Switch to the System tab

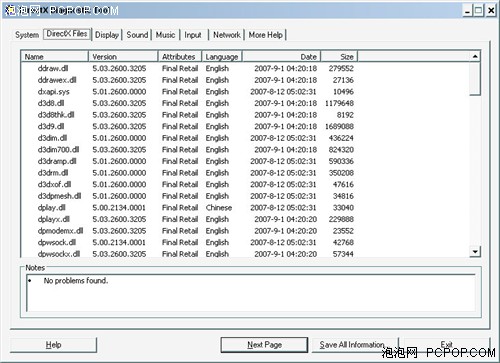click(27, 35)
